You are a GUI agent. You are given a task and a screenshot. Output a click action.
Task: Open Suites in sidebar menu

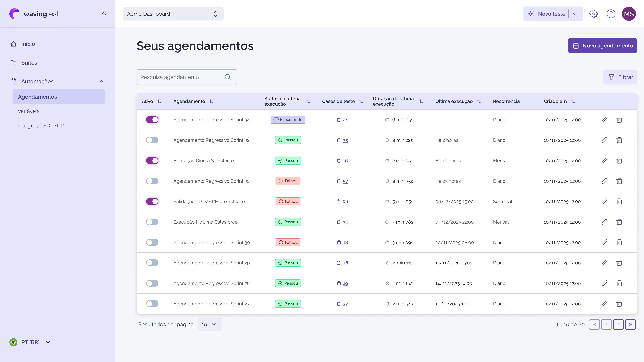click(29, 63)
